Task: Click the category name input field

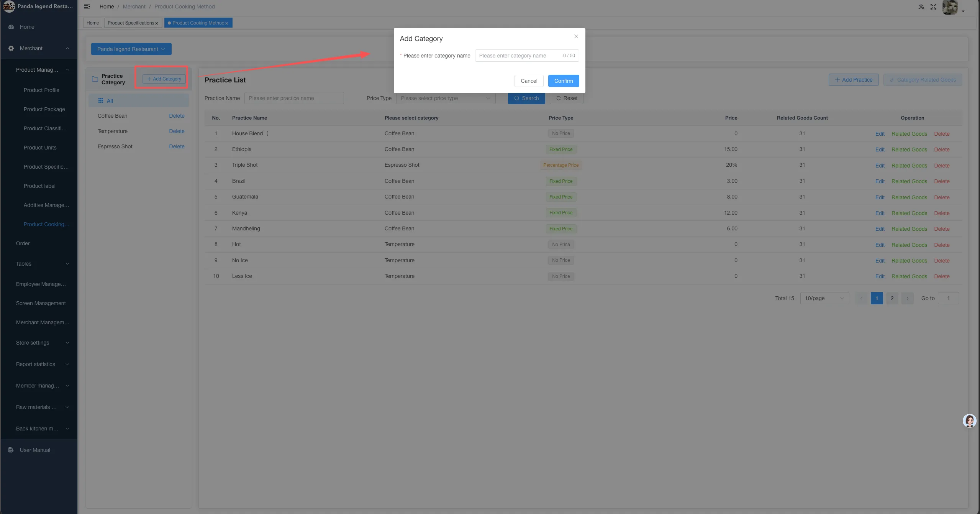Action: click(x=527, y=56)
